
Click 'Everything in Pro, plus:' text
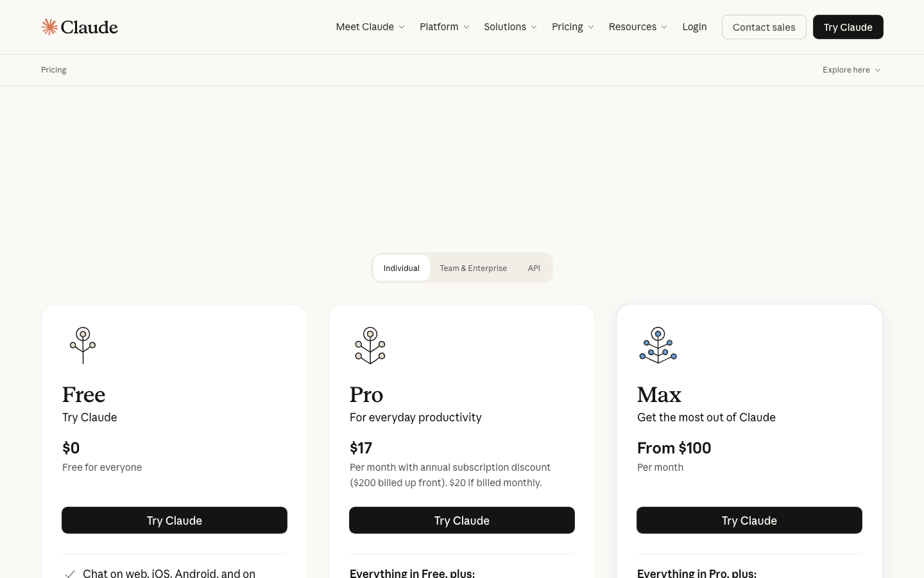[697, 574]
